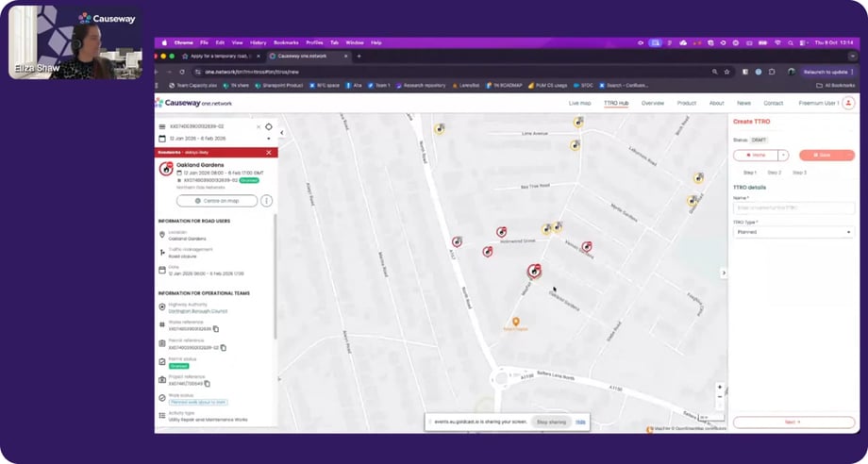Viewport: 868px width, 464px height.
Task: Click the selected Oakland Gardens roadworks map marker
Action: tap(534, 272)
